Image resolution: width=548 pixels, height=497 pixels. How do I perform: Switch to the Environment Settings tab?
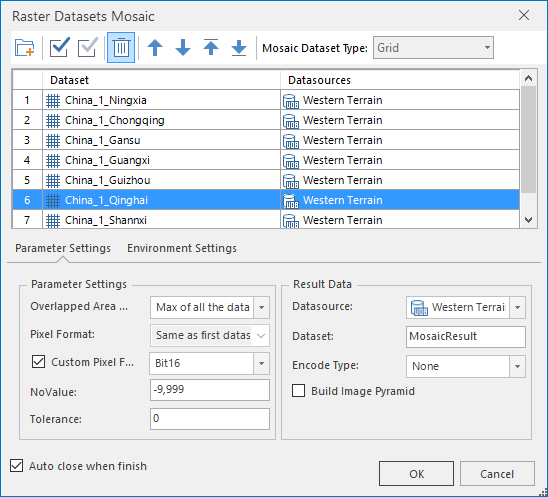pos(182,248)
